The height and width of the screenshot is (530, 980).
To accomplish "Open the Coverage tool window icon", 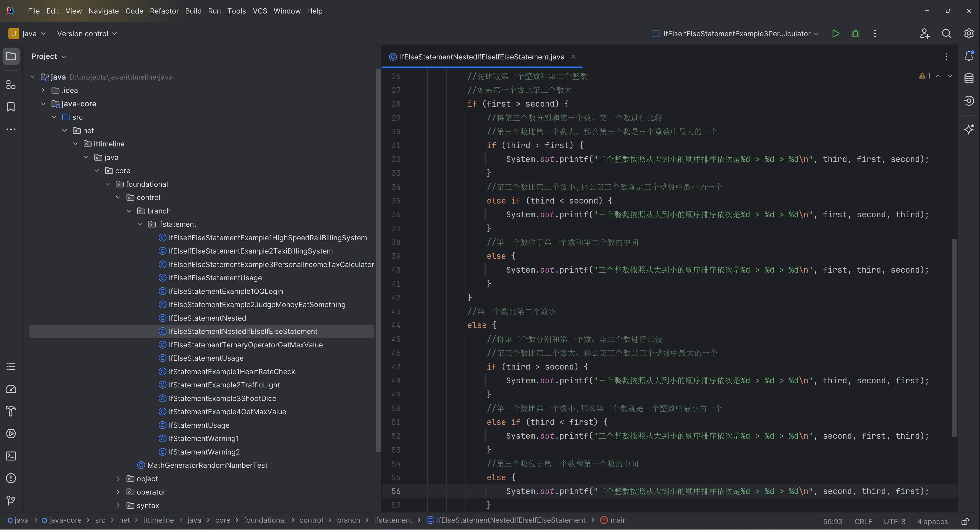I will (969, 100).
